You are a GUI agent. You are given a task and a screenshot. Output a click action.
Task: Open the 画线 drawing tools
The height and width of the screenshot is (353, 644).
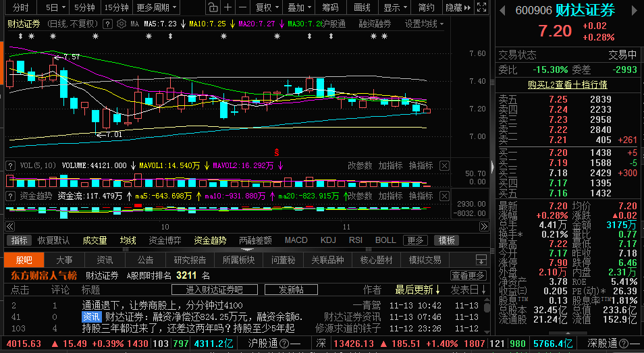[362, 7]
